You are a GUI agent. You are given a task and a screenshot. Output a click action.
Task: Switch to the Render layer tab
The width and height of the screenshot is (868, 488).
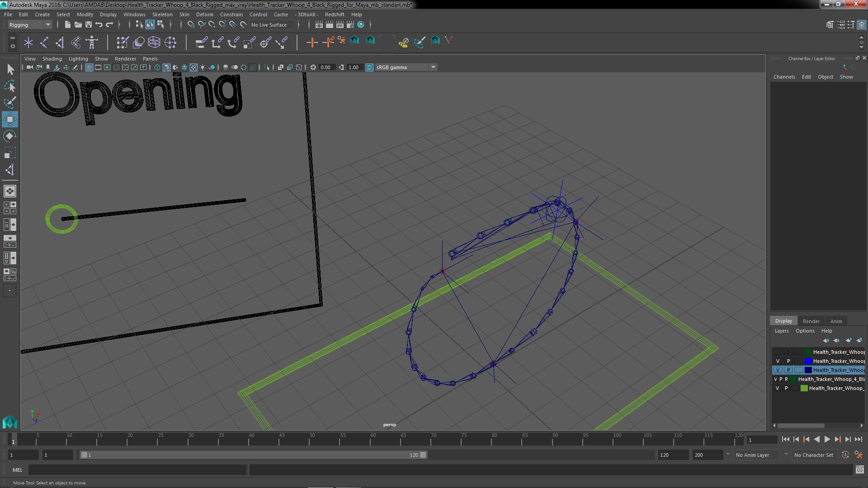(811, 321)
